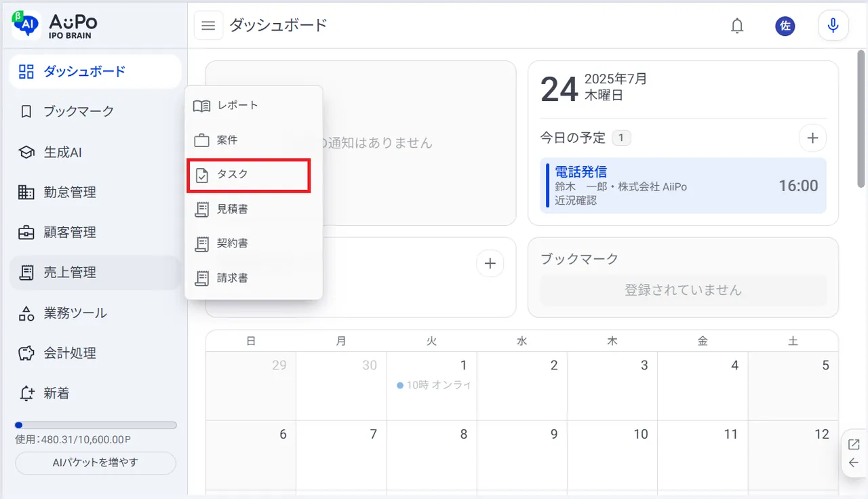Click the briefcase icon beside 案件
The image size is (868, 499).
click(201, 141)
